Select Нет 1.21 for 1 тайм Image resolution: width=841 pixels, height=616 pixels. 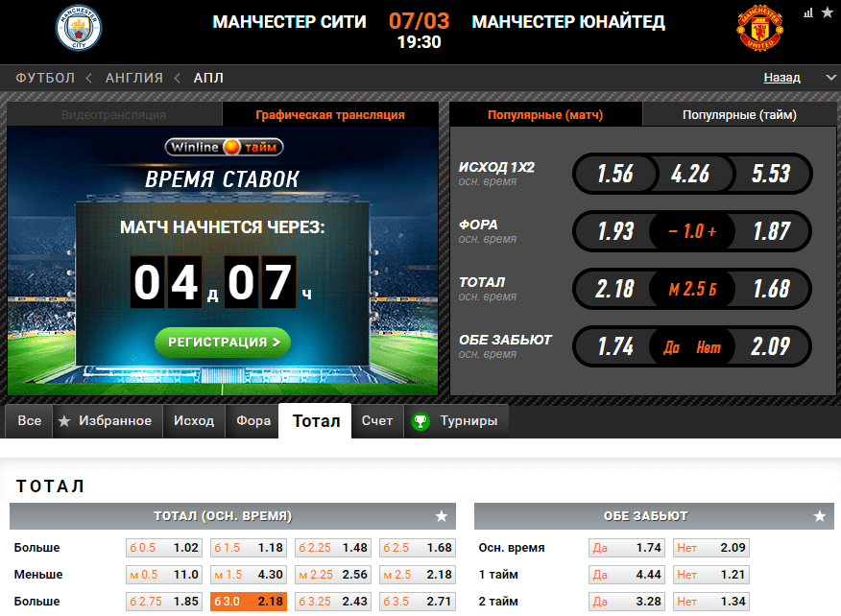pyautogui.click(x=711, y=574)
